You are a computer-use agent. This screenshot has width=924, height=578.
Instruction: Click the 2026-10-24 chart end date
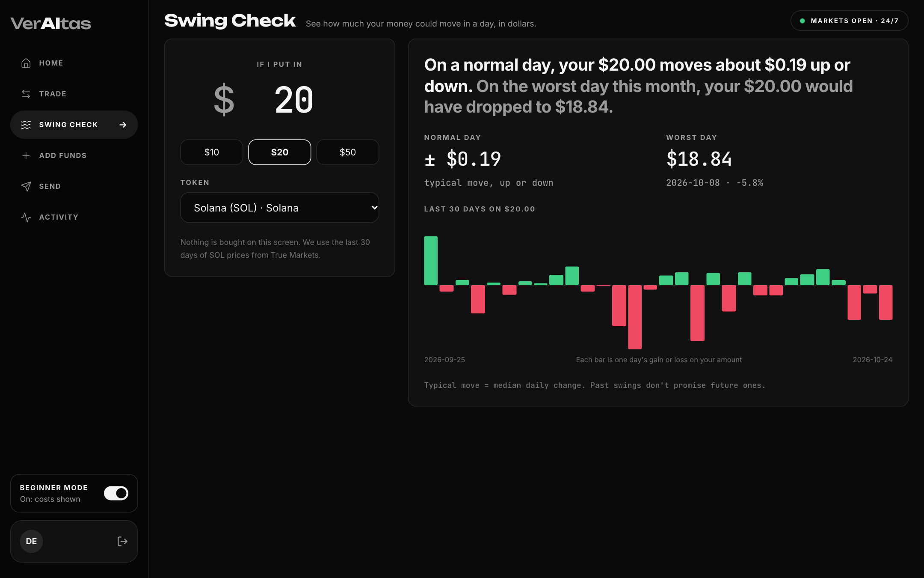[872, 360]
